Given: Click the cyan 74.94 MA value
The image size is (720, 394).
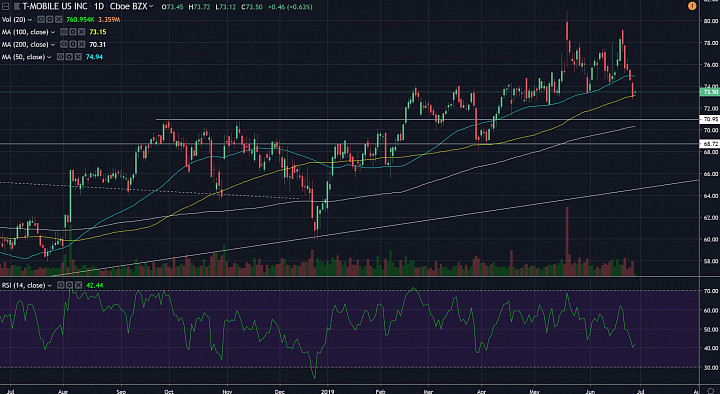Looking at the screenshot, I should coord(94,57).
